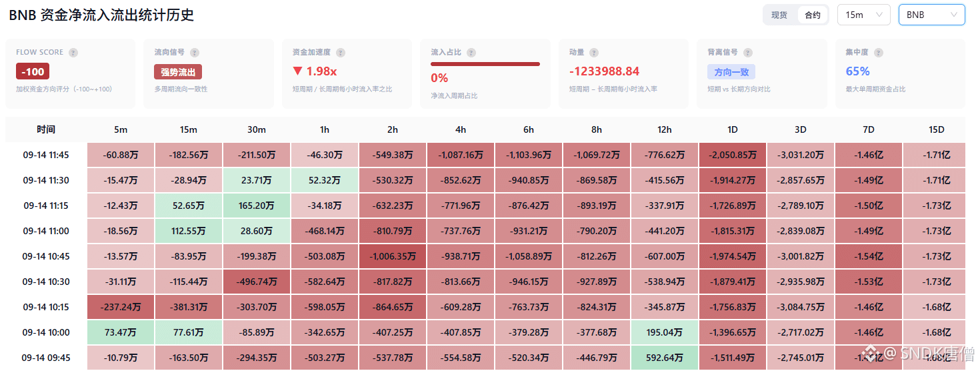980x371 pixels.
Task: Select the 合约 segment option
Action: click(x=813, y=15)
